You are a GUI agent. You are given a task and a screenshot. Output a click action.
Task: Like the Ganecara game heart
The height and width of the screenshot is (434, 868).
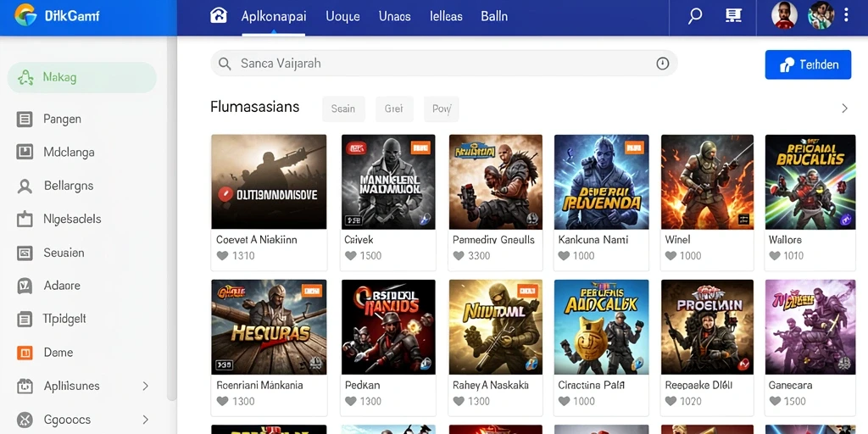click(775, 401)
